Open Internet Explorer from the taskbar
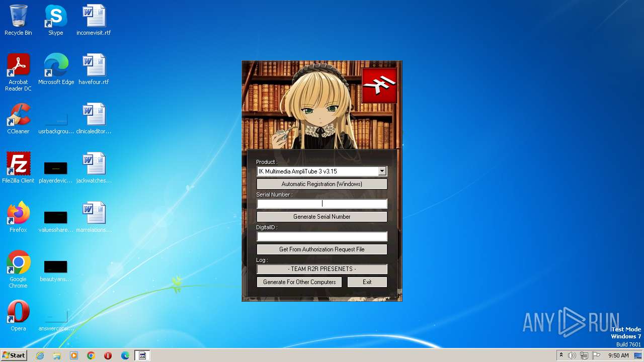The image size is (644, 362). click(x=40, y=355)
